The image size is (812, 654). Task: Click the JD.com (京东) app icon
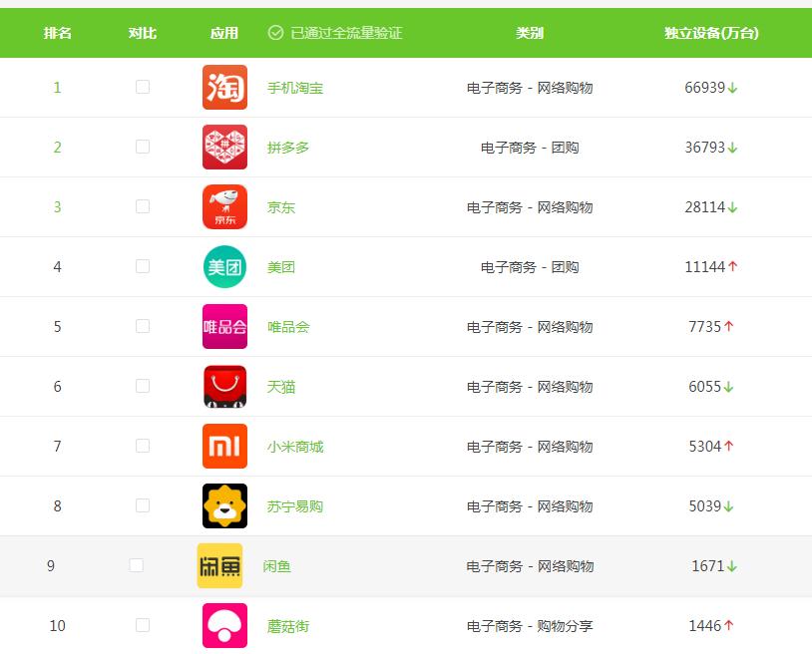[224, 206]
